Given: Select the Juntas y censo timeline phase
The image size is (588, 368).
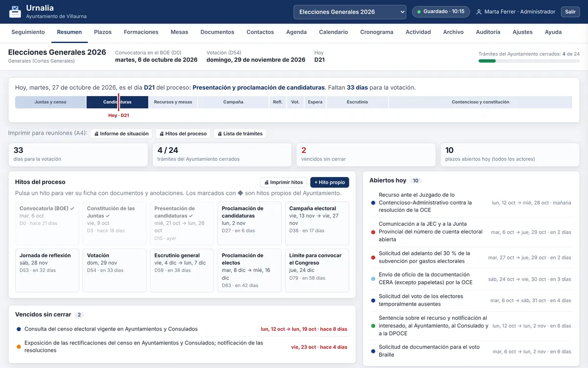Looking at the screenshot, I should click(x=50, y=102).
